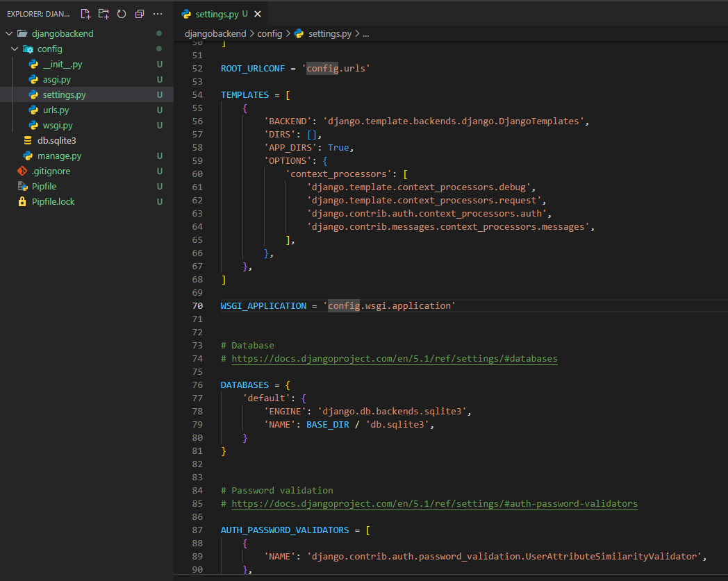Image resolution: width=728 pixels, height=581 pixels.
Task: Open manage.py from the file tree
Action: pyautogui.click(x=59, y=156)
